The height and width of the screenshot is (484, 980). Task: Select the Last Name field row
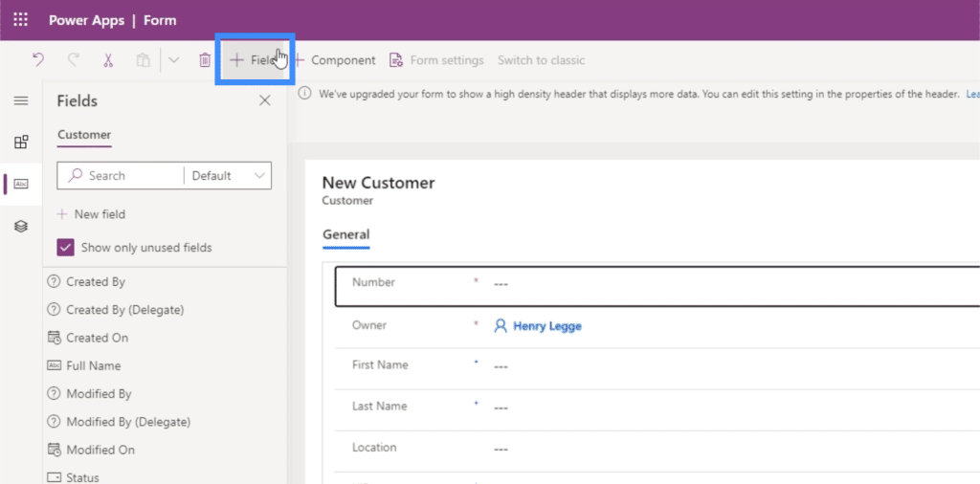point(657,409)
